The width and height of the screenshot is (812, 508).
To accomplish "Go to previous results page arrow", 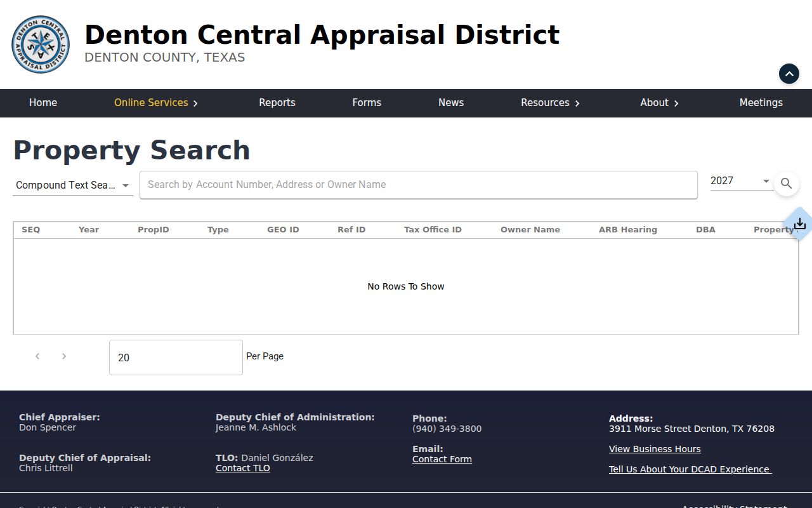I will [37, 356].
